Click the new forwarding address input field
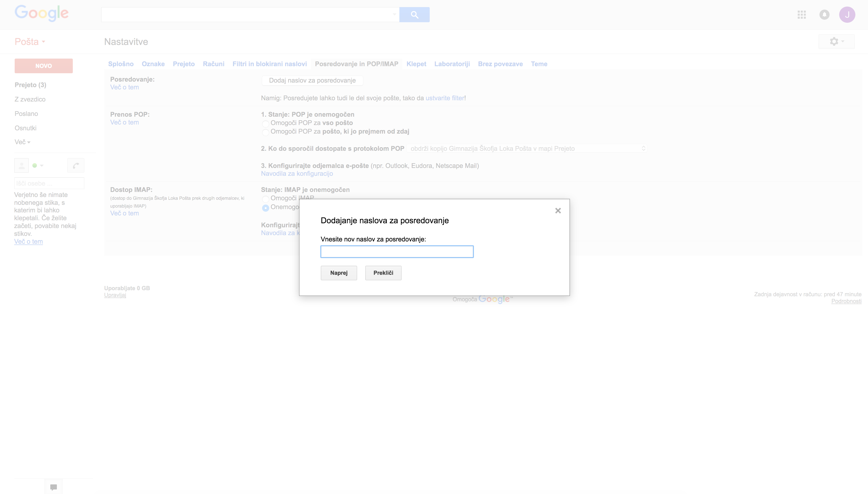The height and width of the screenshot is (494, 868). [397, 252]
